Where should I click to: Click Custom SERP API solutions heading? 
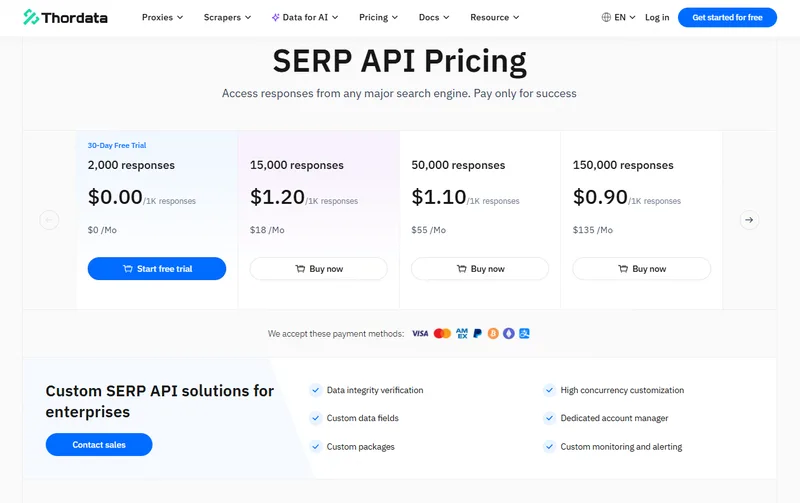tap(160, 401)
